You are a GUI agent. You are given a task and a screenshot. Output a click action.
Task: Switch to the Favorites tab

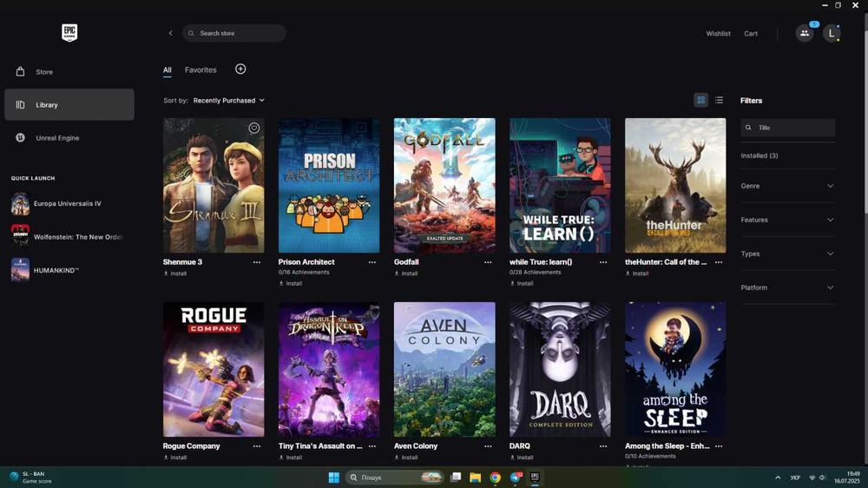(x=201, y=69)
